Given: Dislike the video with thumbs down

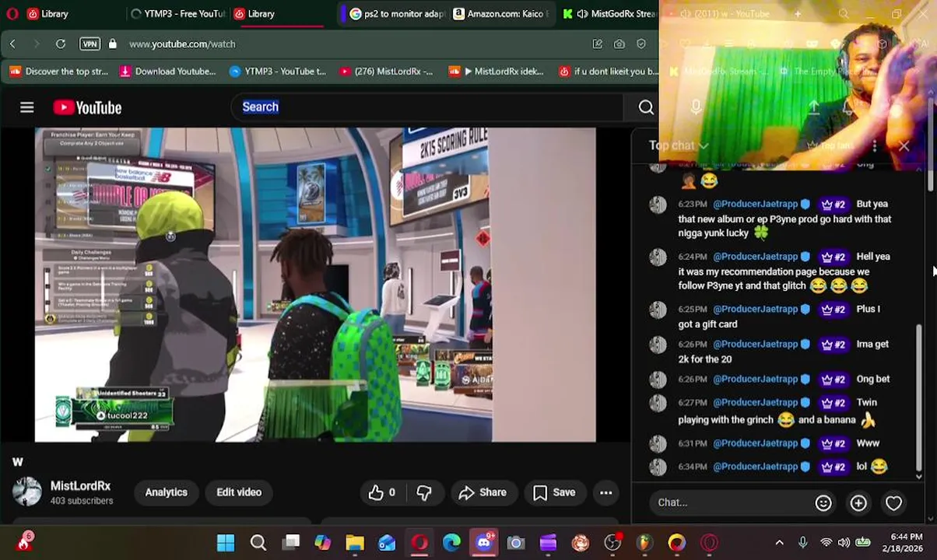Looking at the screenshot, I should pos(424,492).
